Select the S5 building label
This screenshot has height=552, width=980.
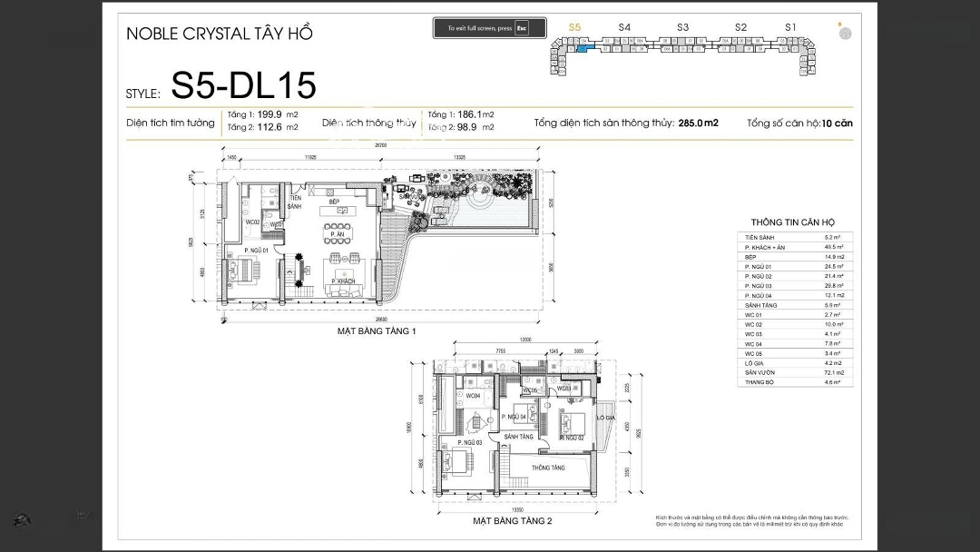click(574, 27)
